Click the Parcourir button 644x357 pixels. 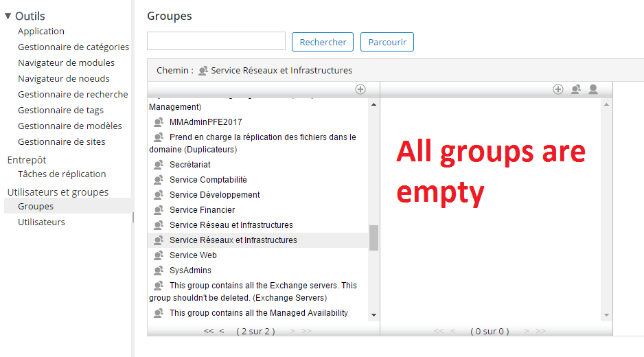pos(387,42)
